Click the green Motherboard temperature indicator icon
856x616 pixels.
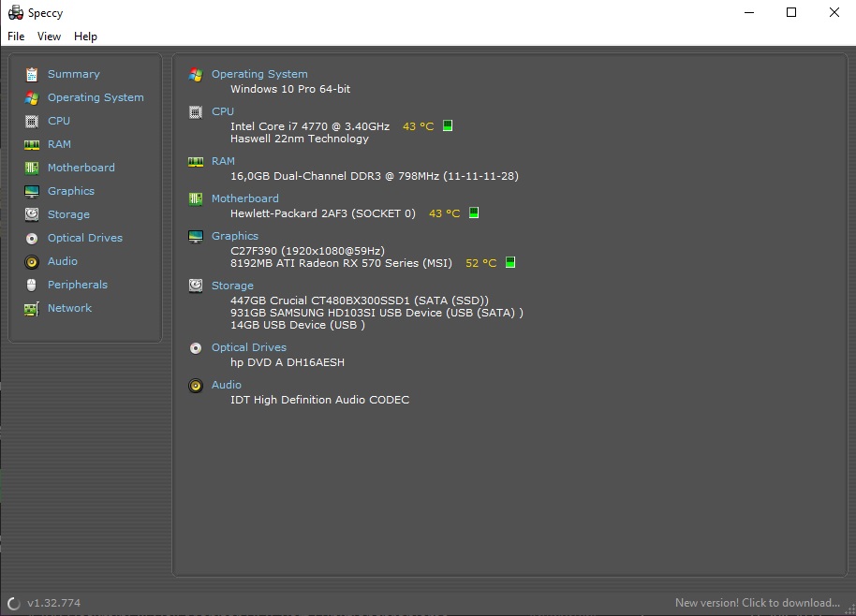(474, 213)
